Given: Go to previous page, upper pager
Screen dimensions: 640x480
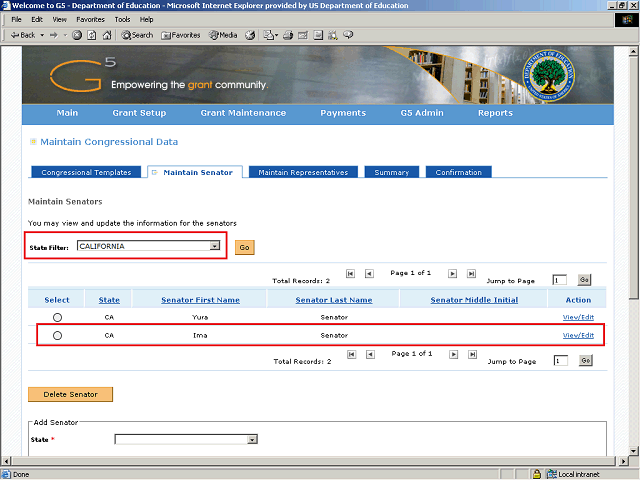Looking at the screenshot, I should pyautogui.click(x=369, y=273).
